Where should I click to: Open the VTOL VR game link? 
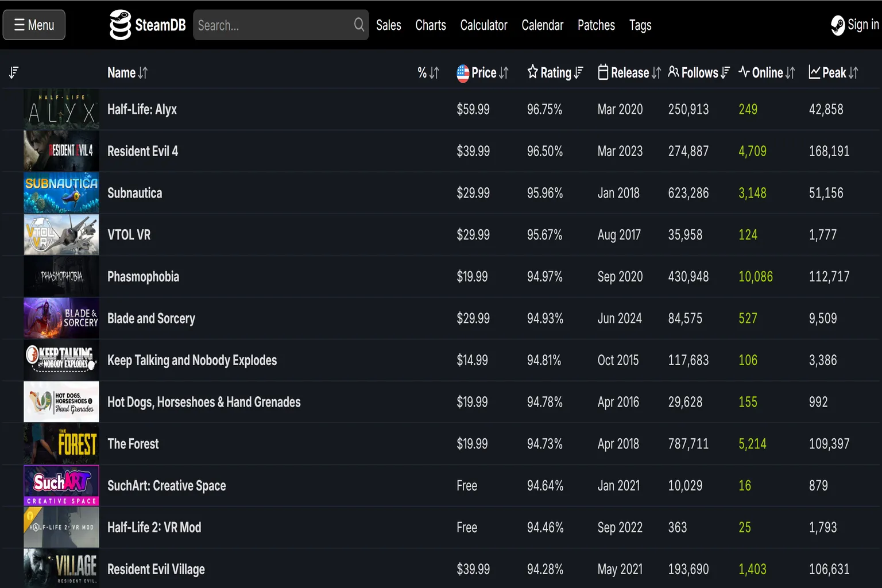pyautogui.click(x=129, y=235)
